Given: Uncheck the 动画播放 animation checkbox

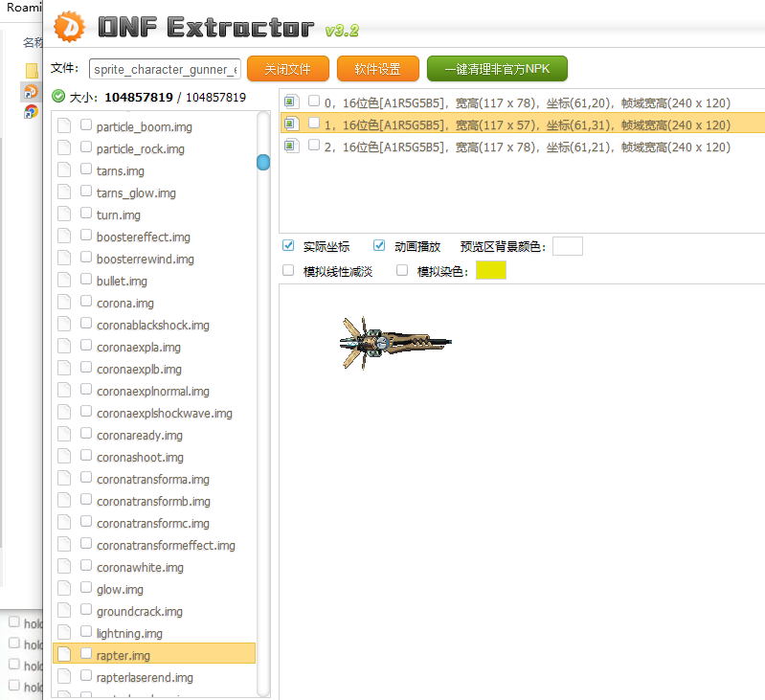Looking at the screenshot, I should (x=379, y=246).
